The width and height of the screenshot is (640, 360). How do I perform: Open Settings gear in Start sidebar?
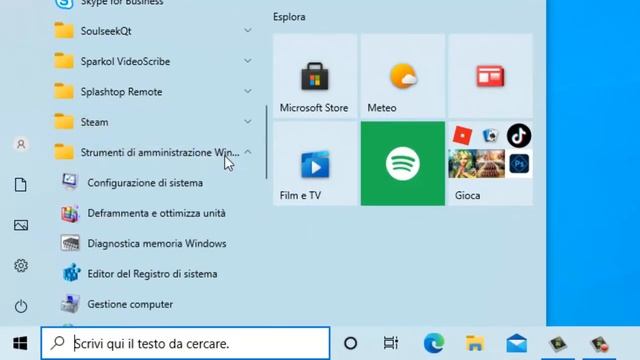click(x=21, y=266)
